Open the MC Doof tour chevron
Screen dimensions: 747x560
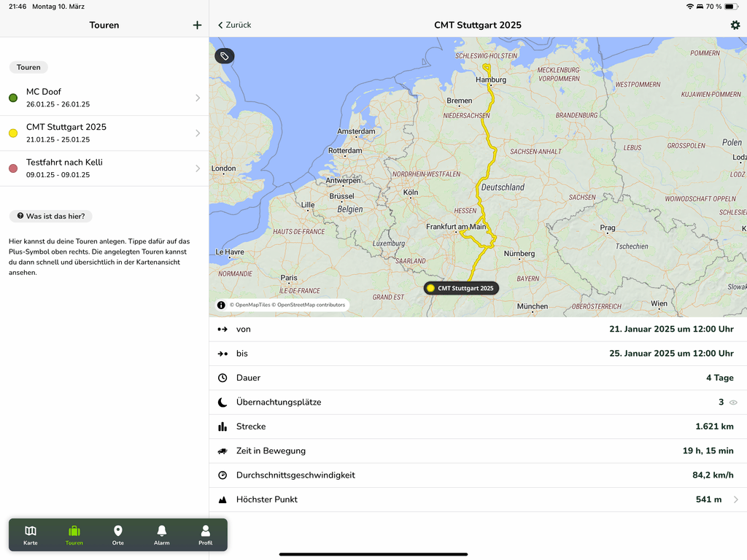[198, 98]
